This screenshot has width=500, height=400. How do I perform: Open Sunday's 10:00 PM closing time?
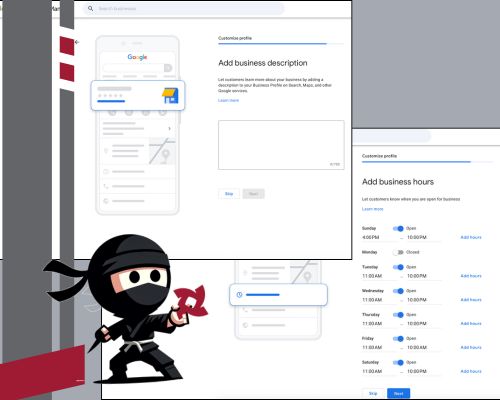tap(423, 238)
